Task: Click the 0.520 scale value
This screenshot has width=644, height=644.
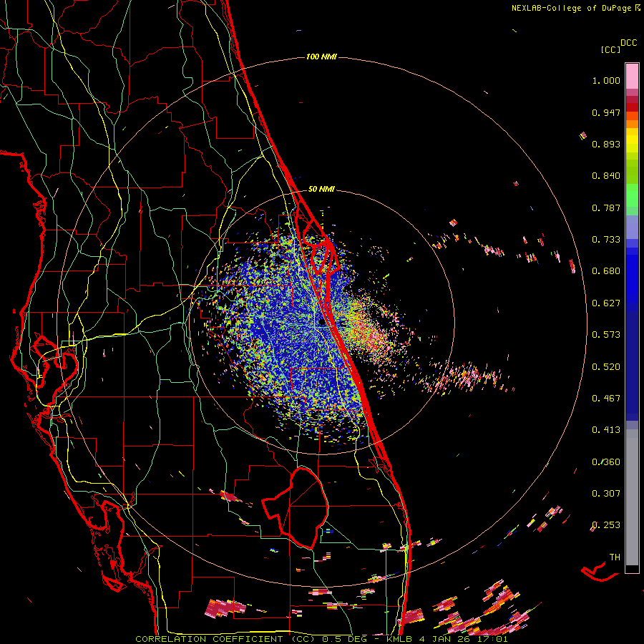Action: pos(606,367)
